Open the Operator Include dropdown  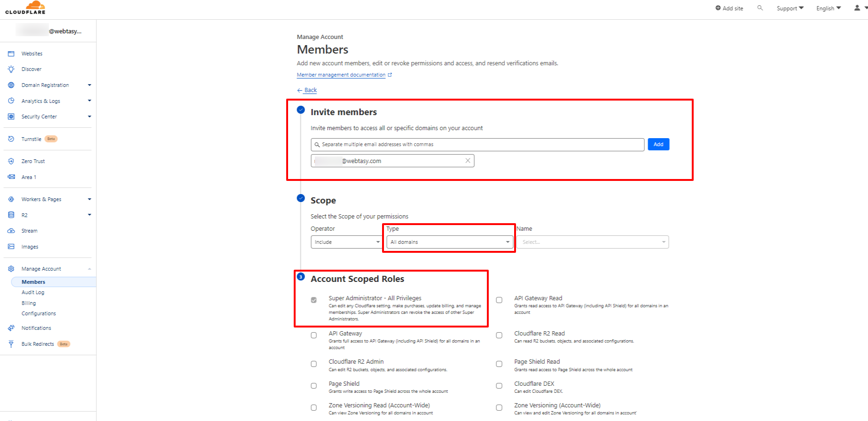click(346, 242)
